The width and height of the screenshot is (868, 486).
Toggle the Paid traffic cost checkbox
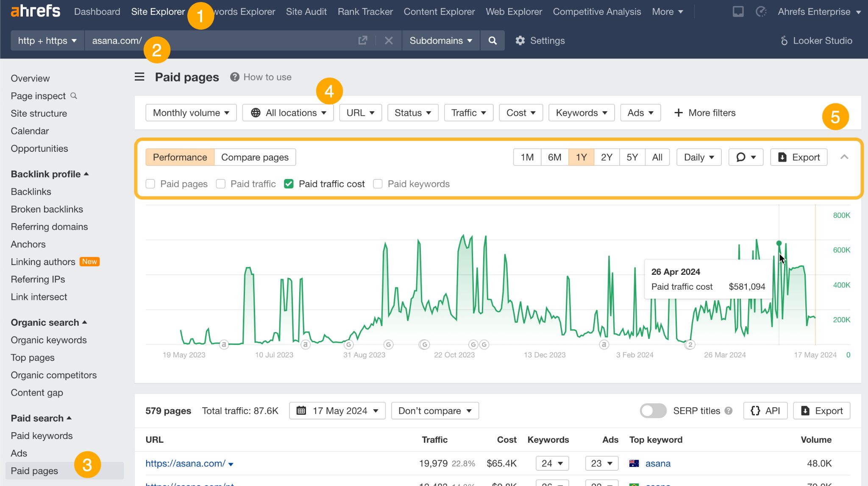click(289, 184)
